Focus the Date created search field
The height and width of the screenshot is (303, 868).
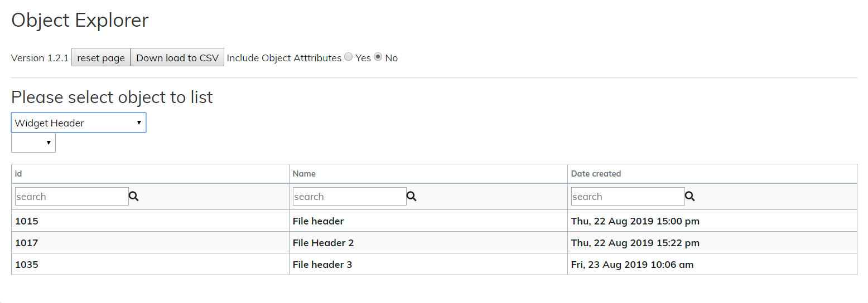[628, 197]
